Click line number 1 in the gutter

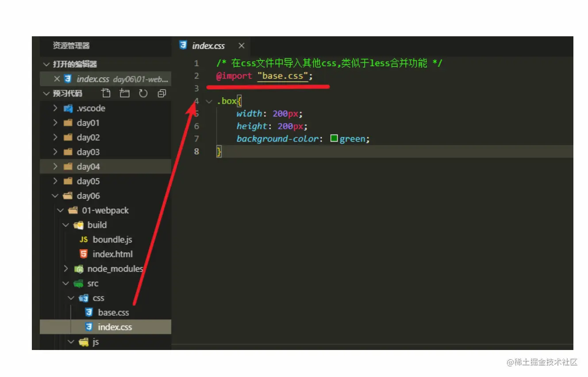click(x=196, y=63)
